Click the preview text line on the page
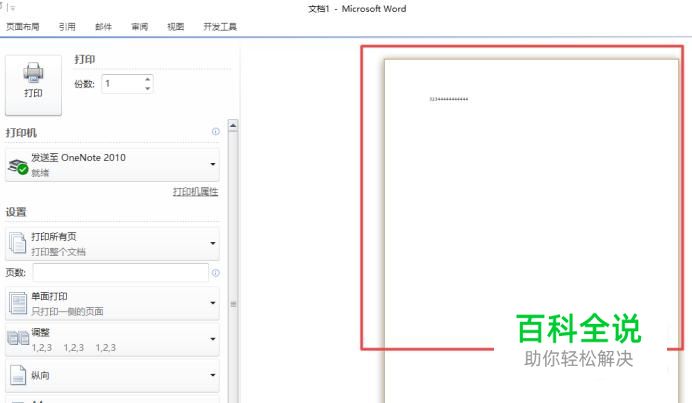 pyautogui.click(x=448, y=99)
